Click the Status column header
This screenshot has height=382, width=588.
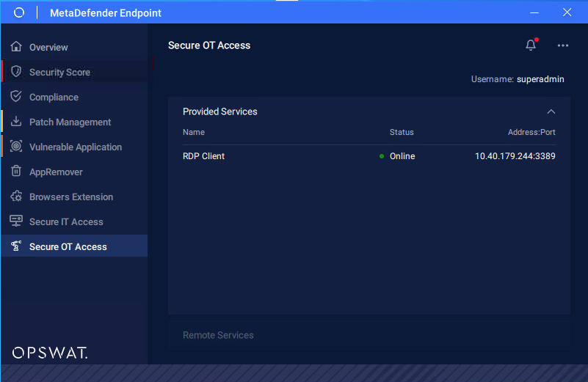coord(402,132)
